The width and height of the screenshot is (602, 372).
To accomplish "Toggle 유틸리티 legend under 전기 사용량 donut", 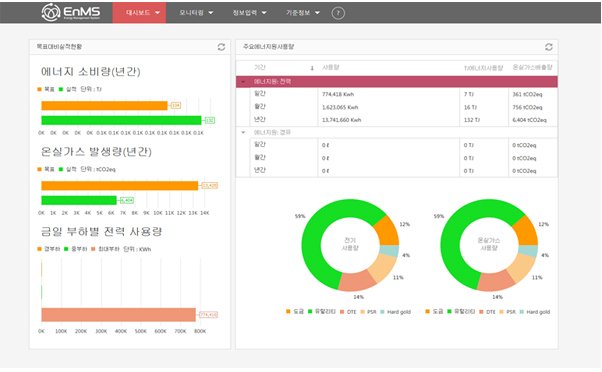I will pos(322,312).
